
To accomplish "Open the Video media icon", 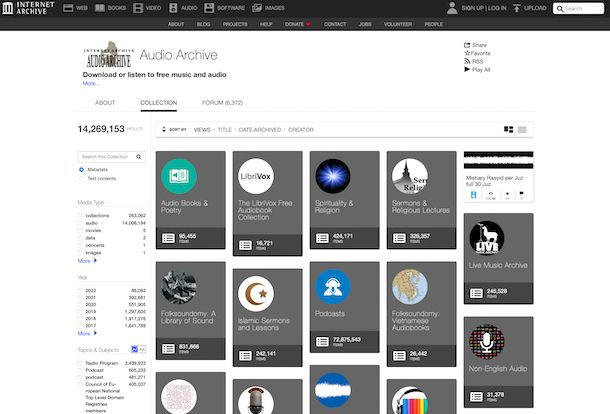I will tap(138, 8).
